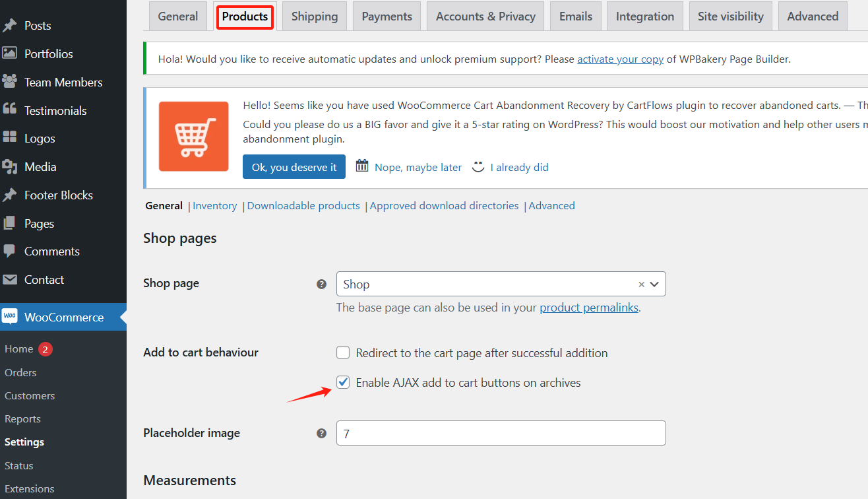
Task: Click the Contact envelope icon
Action: tap(11, 279)
